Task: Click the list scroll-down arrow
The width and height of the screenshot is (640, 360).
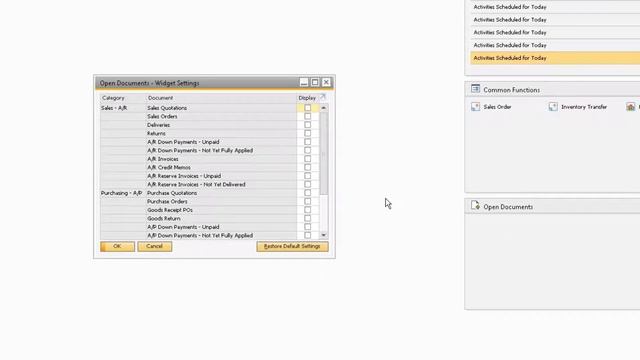Action: 324,235
